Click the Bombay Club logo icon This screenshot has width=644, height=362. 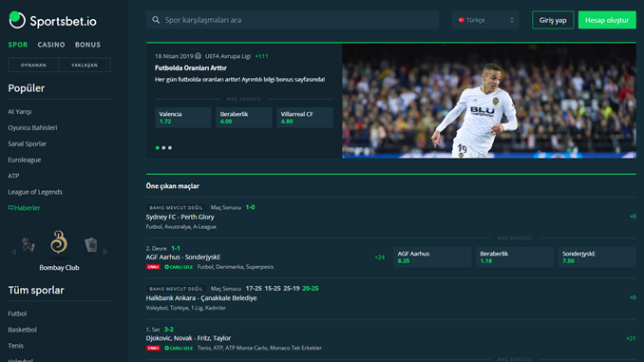[59, 242]
